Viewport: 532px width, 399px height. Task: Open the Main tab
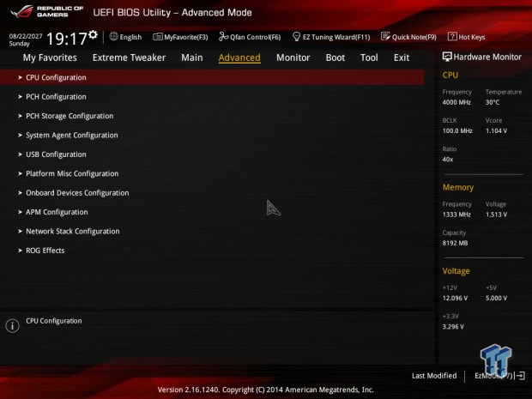(x=192, y=57)
